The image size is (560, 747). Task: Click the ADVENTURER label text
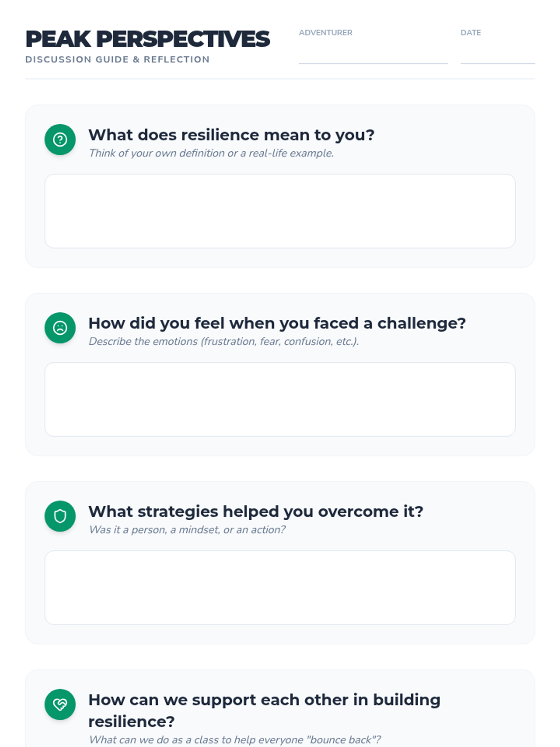(x=325, y=33)
